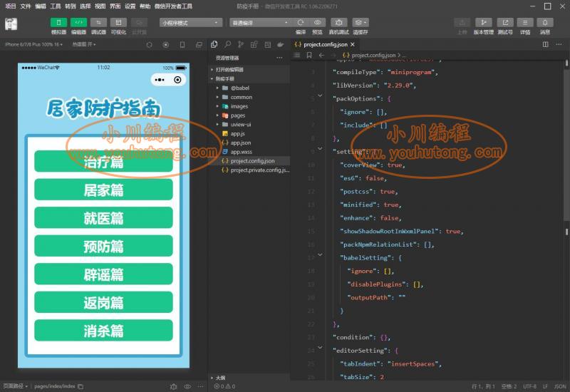Click the 测试号 test account icon

click(505, 23)
